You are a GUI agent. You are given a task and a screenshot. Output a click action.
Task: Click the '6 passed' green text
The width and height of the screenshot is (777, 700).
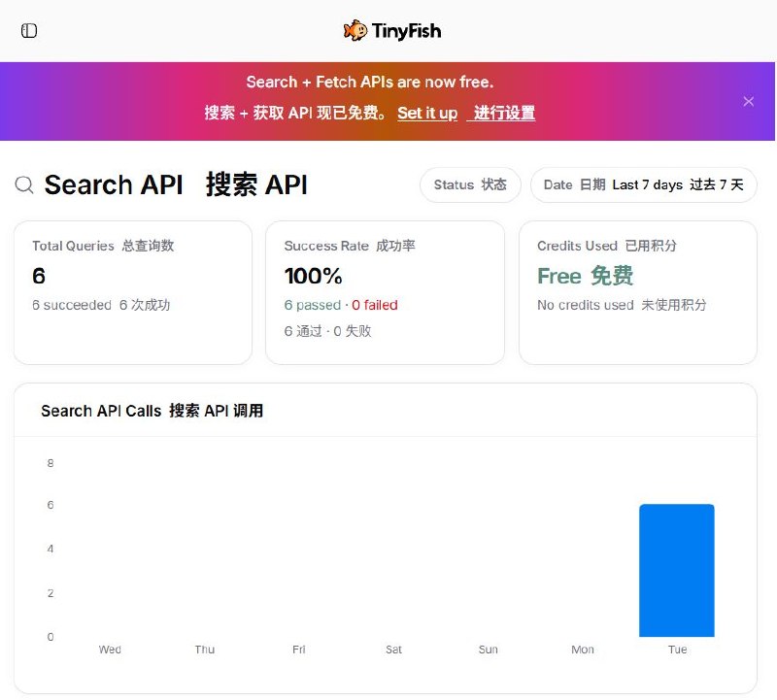(x=313, y=305)
